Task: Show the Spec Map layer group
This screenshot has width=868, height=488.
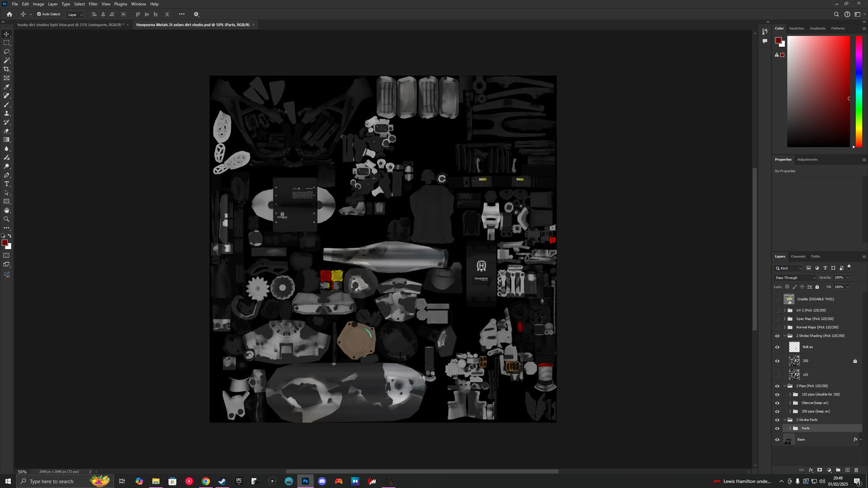Action: tap(777, 319)
